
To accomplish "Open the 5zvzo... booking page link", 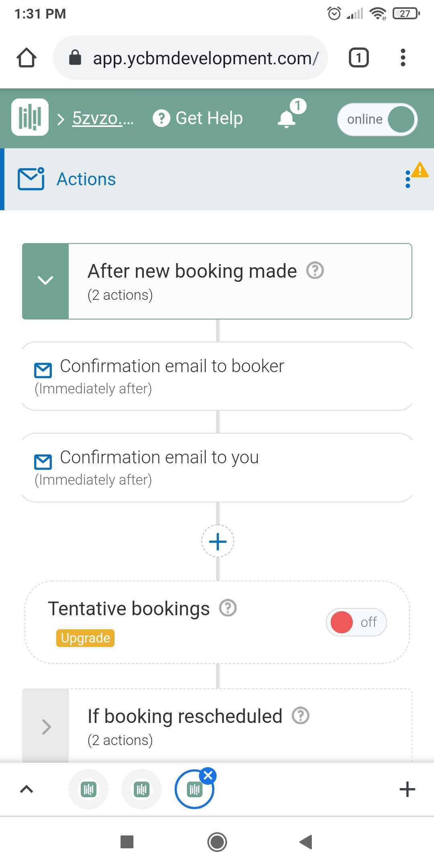I will 102,118.
